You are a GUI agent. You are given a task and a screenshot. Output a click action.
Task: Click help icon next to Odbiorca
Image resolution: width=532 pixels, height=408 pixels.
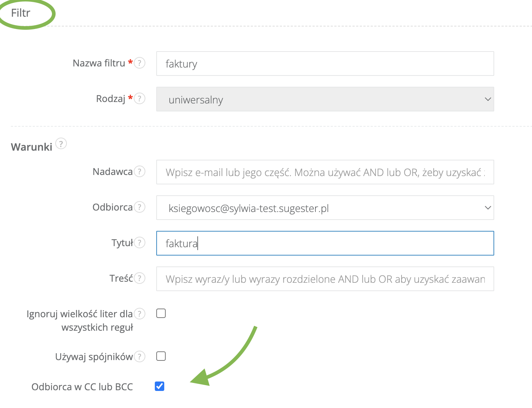[140, 207]
